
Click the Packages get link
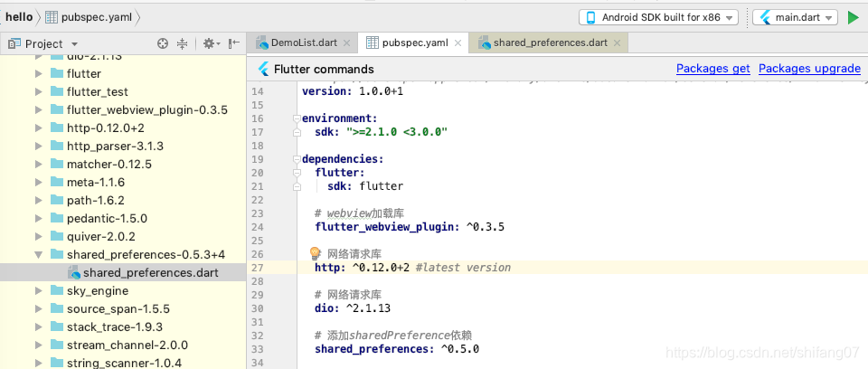(713, 69)
